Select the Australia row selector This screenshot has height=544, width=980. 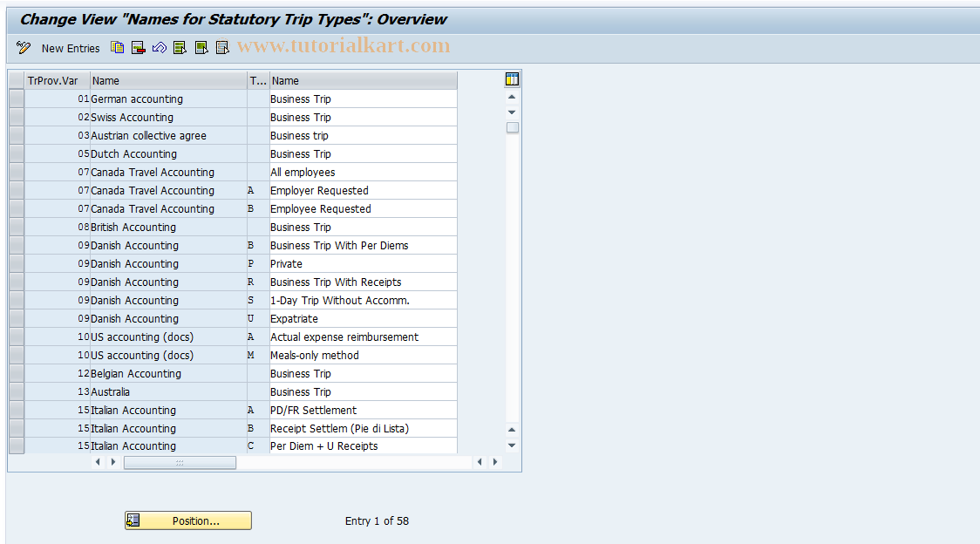point(17,392)
